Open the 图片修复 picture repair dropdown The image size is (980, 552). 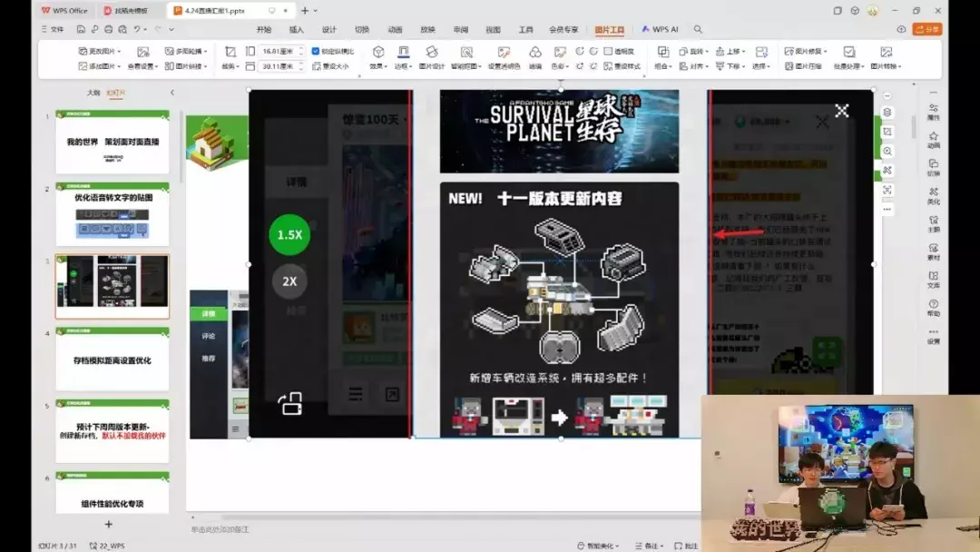coord(806,51)
